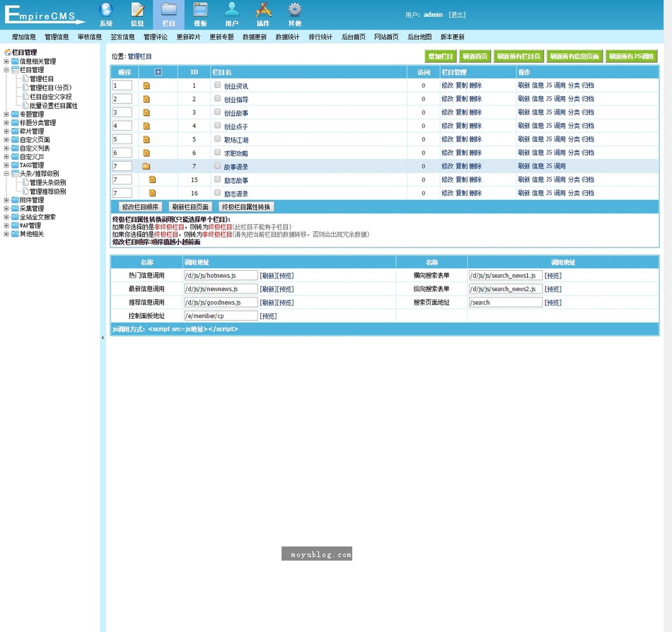Click the file icon in 励志语录 row
The image size is (672, 632).
coord(152,193)
